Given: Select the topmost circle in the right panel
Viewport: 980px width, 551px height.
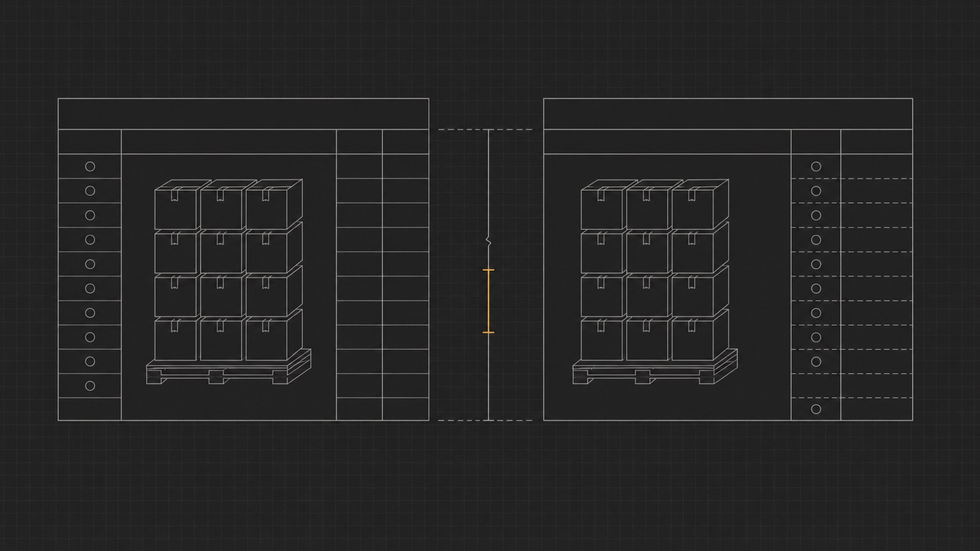Looking at the screenshot, I should tap(816, 167).
